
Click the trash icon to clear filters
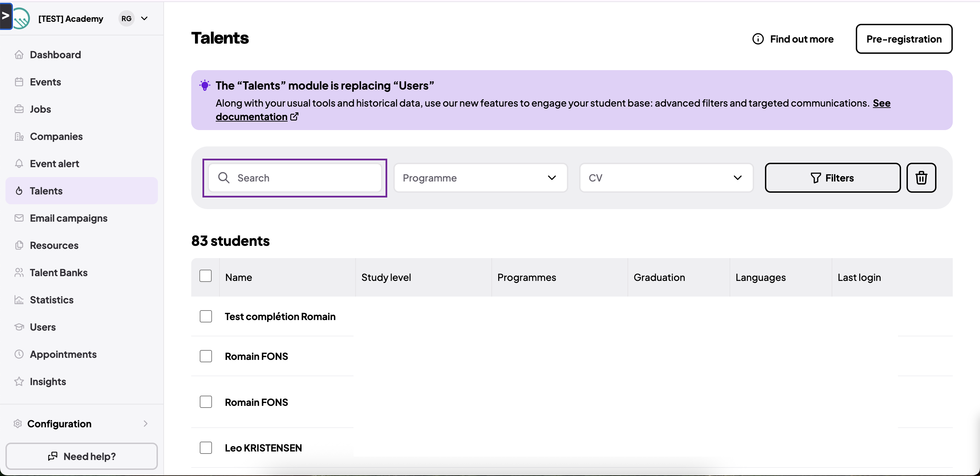tap(921, 178)
